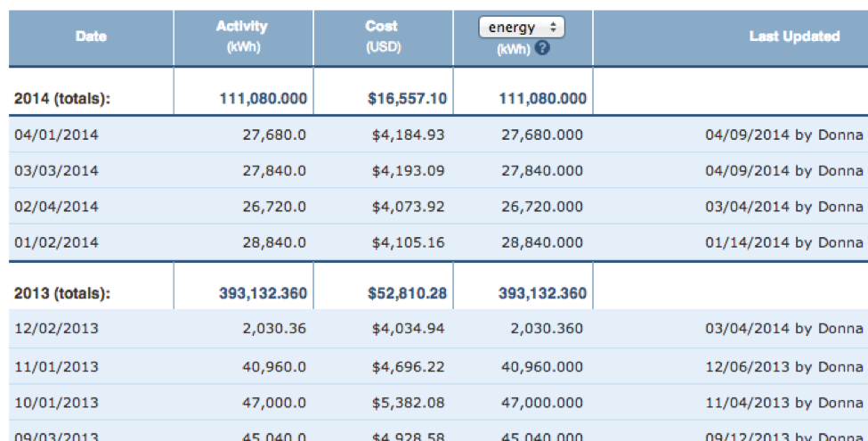Click the 12/06/2013 by Donna entry
The width and height of the screenshot is (868, 441).
point(783,366)
